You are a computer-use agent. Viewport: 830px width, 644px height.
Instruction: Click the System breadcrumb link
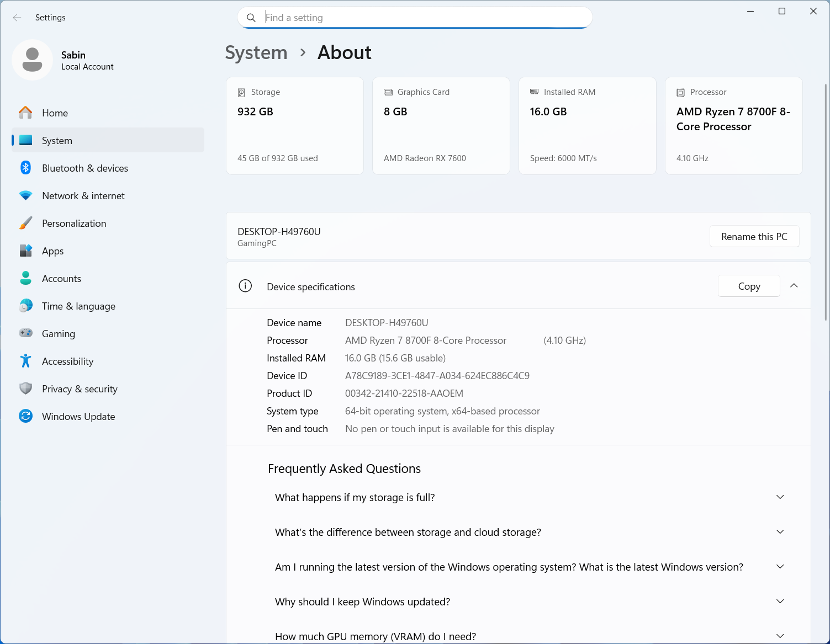tap(256, 53)
